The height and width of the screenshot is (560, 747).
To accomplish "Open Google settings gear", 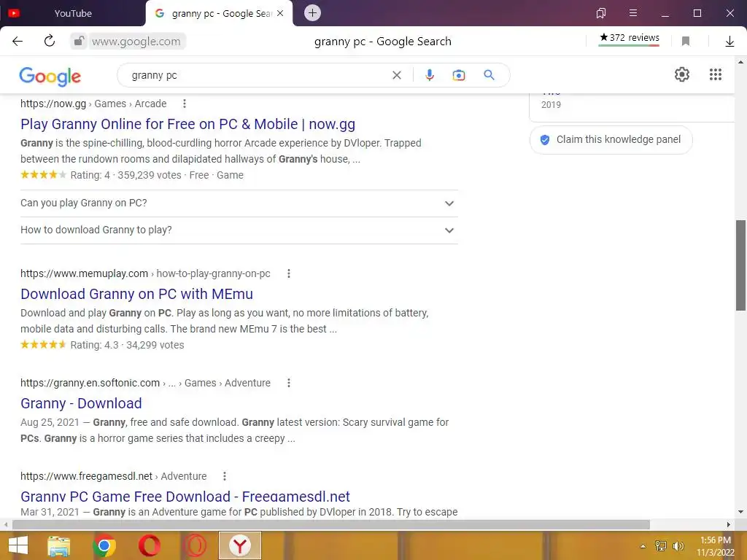I will pyautogui.click(x=682, y=75).
